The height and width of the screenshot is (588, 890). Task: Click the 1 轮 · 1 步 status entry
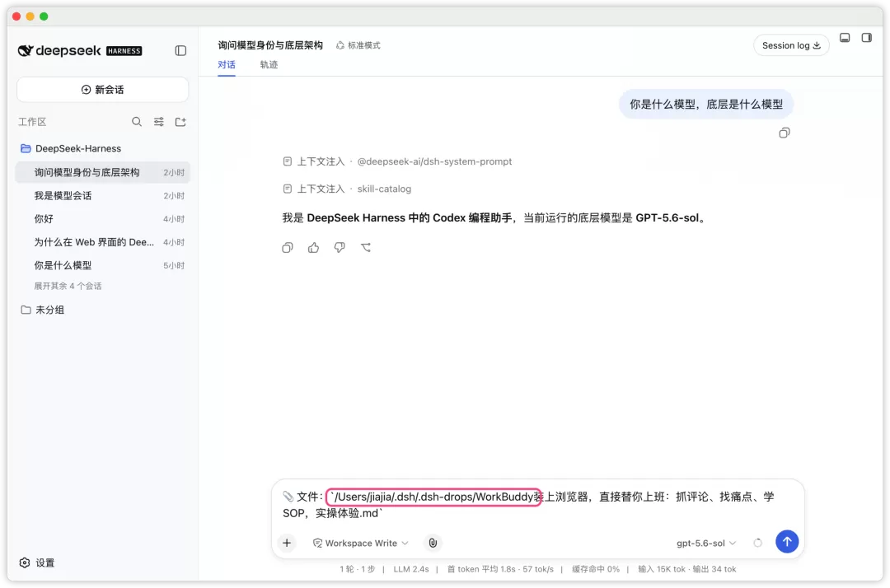[357, 569]
